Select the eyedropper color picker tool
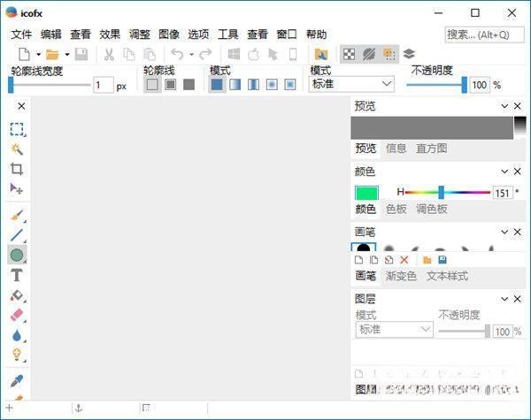531x420 pixels. [x=17, y=381]
